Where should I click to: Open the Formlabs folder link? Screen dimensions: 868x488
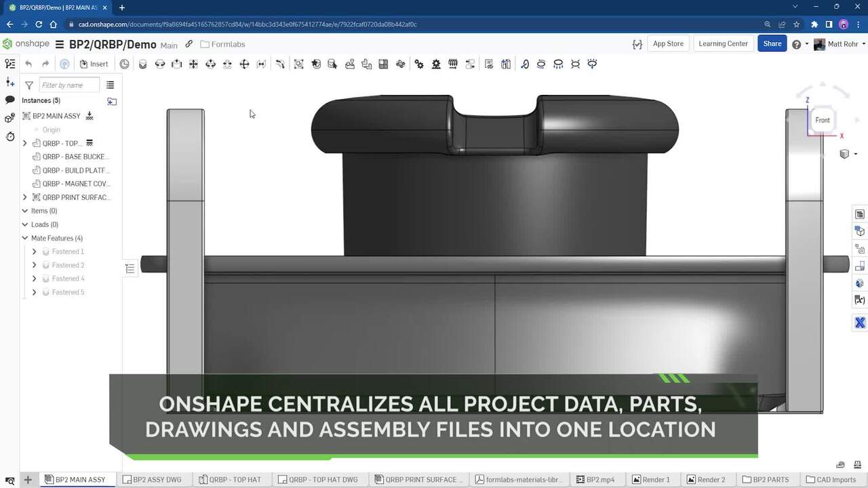(x=223, y=44)
